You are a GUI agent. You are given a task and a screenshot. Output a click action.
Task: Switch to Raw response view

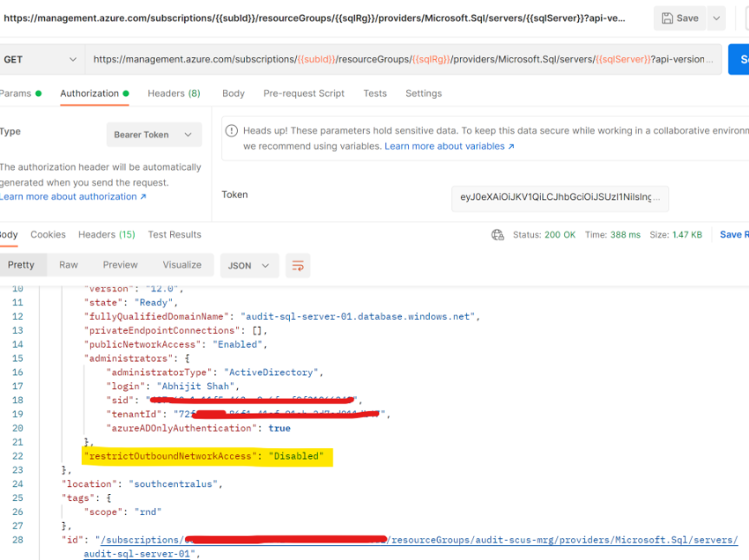69,265
